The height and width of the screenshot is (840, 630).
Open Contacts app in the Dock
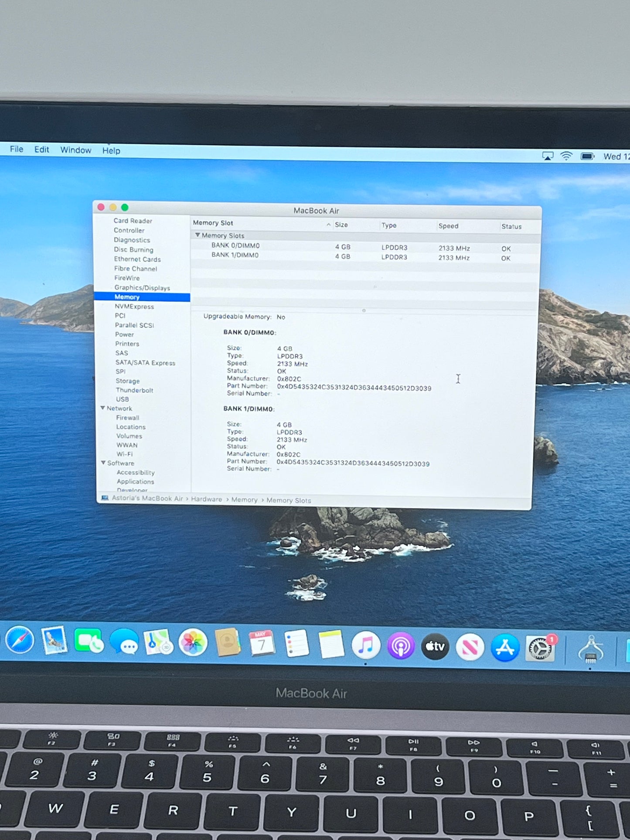tap(227, 643)
